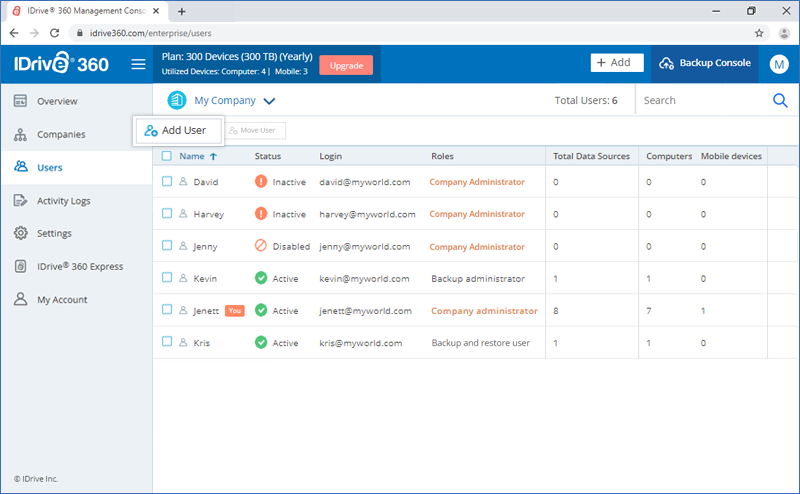Click the Login column header
The height and width of the screenshot is (494, 800).
tap(331, 156)
